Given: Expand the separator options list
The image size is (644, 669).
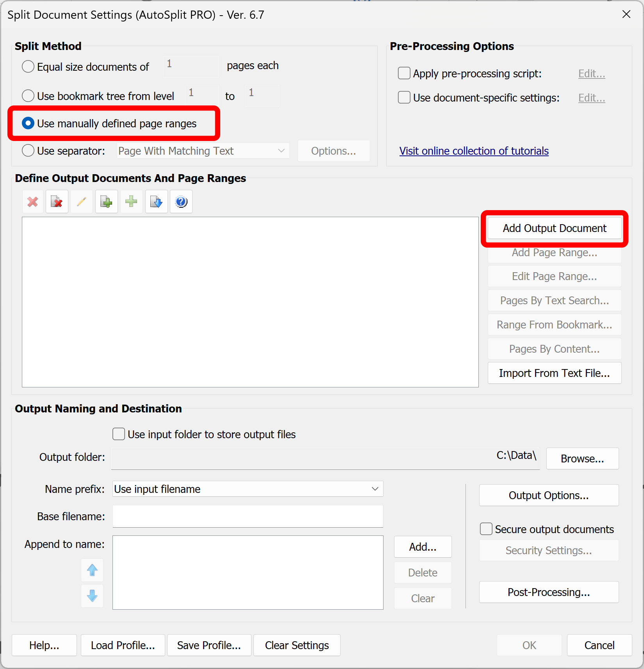Looking at the screenshot, I should click(x=281, y=151).
